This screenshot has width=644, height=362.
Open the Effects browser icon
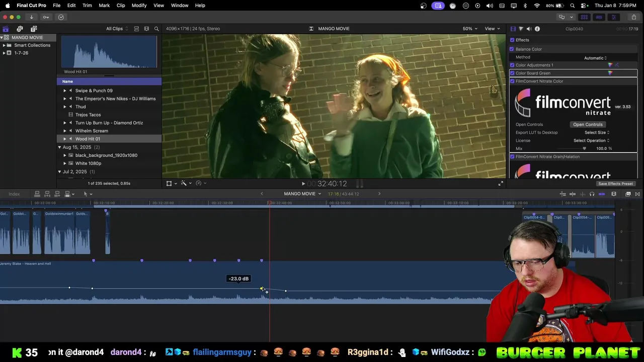[x=628, y=194]
